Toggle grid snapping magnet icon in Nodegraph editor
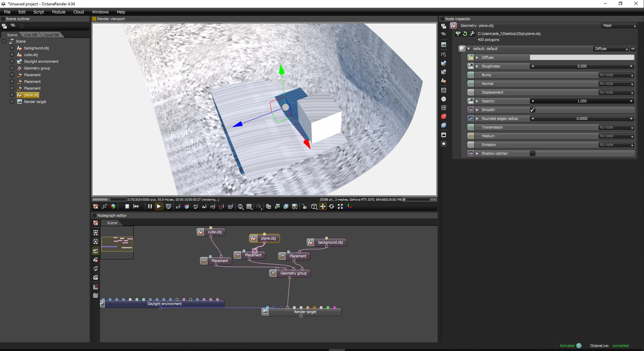Image resolution: width=644 pixels, height=351 pixels. 96,287
